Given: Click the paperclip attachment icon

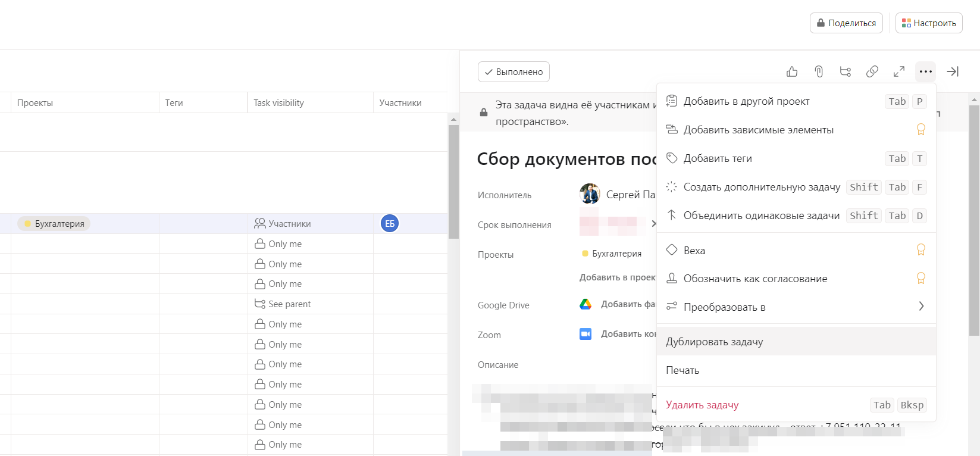Looking at the screenshot, I should (x=819, y=71).
